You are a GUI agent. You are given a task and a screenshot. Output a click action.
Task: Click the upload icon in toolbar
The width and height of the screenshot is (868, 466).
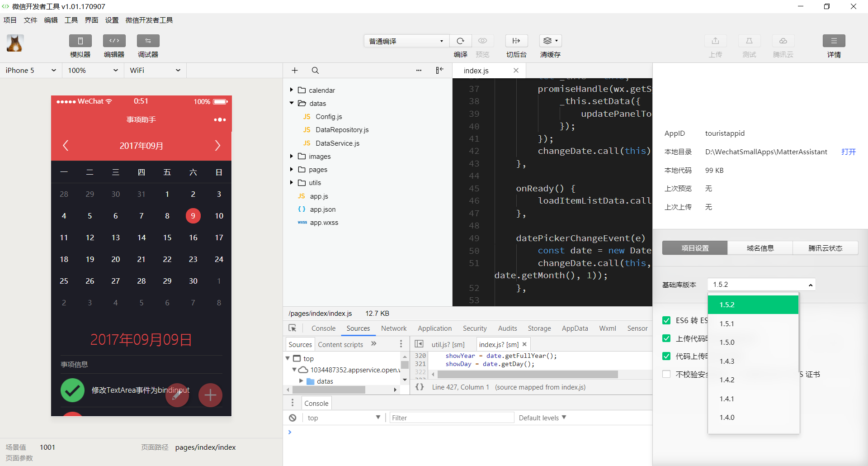click(715, 41)
